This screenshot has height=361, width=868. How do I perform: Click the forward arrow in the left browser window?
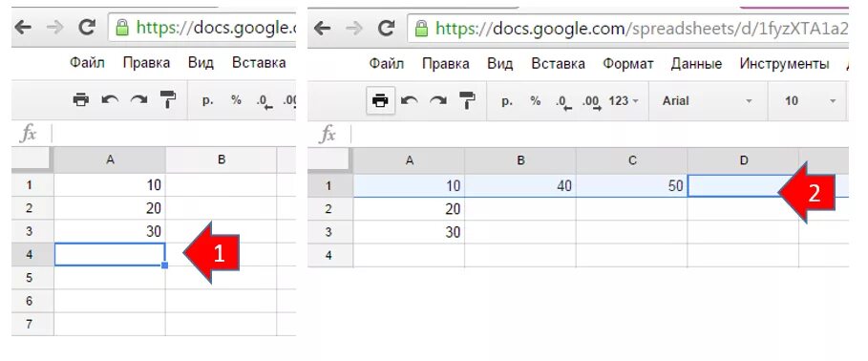pyautogui.click(x=54, y=27)
